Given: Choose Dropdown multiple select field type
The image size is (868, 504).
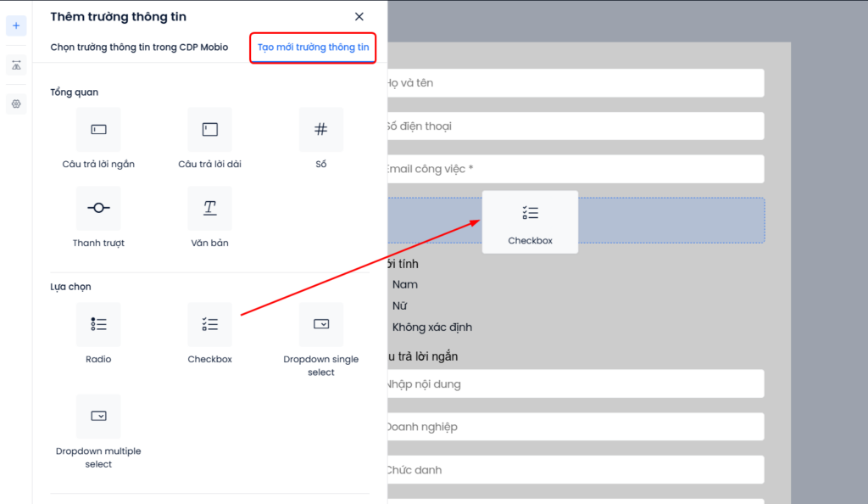Looking at the screenshot, I should [98, 417].
